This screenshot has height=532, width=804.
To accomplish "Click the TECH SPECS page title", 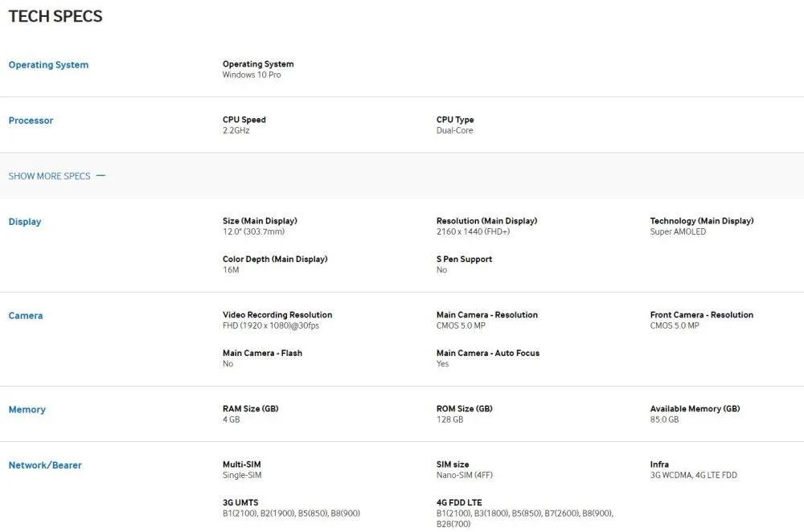I will pos(55,16).
